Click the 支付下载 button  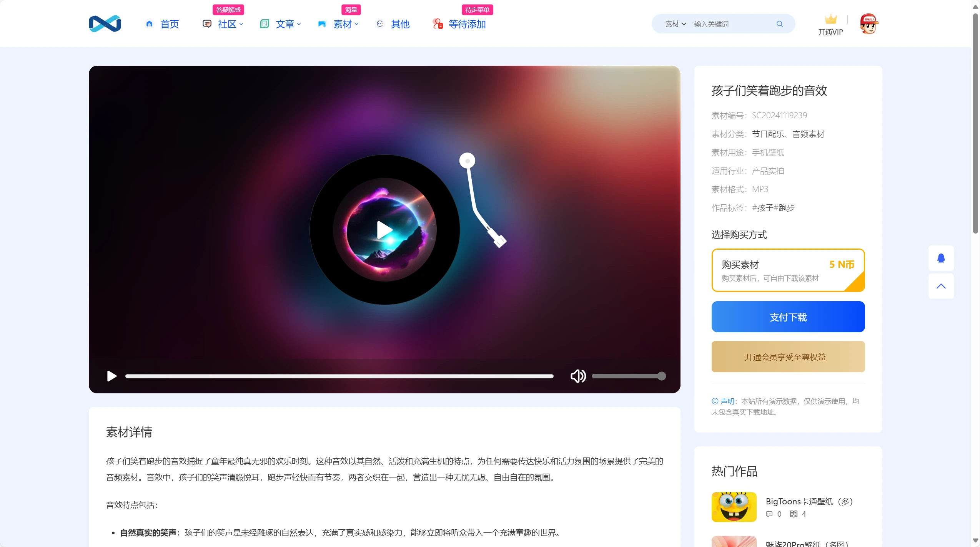pyautogui.click(x=788, y=317)
